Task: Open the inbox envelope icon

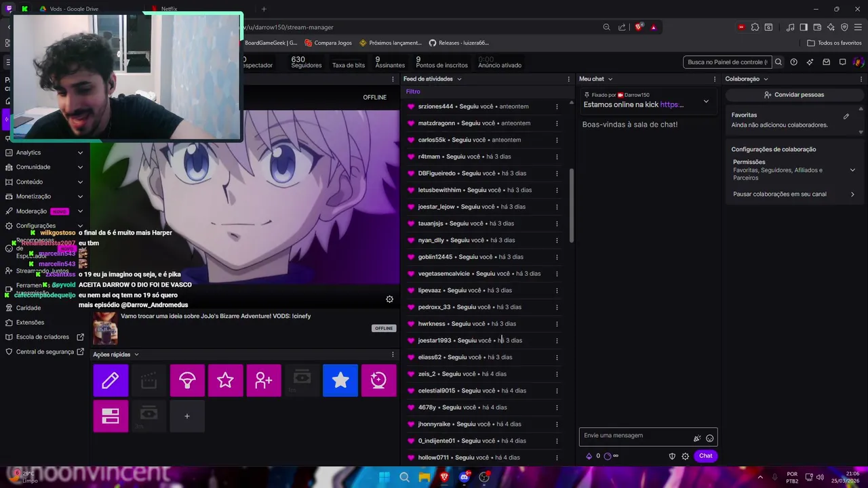Action: 827,62
